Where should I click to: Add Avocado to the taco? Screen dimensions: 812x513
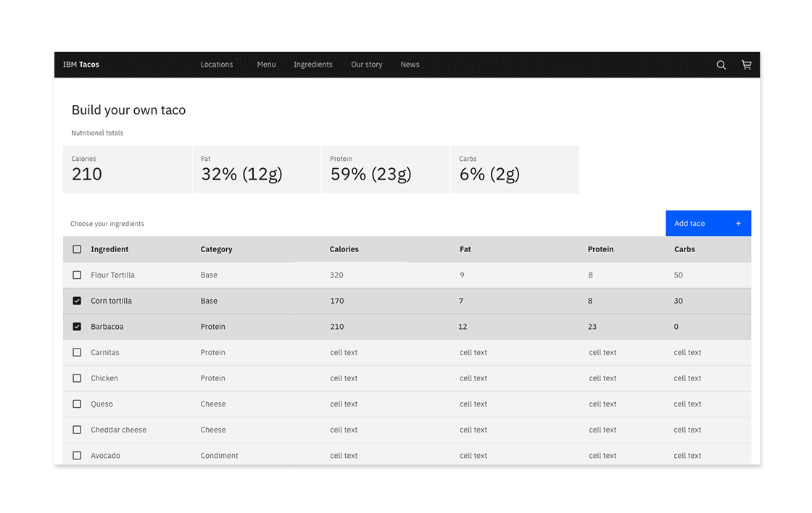(x=77, y=455)
